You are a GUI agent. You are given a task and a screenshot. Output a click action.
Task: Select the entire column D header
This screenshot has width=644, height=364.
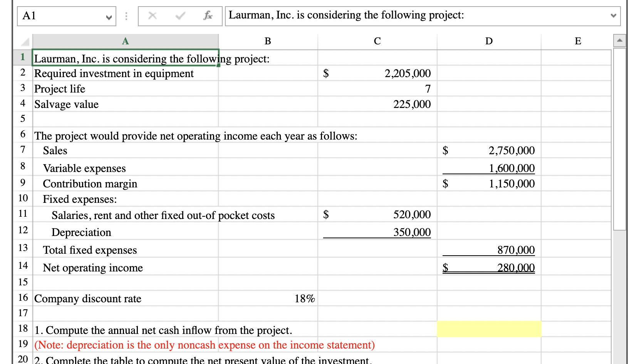coord(488,41)
